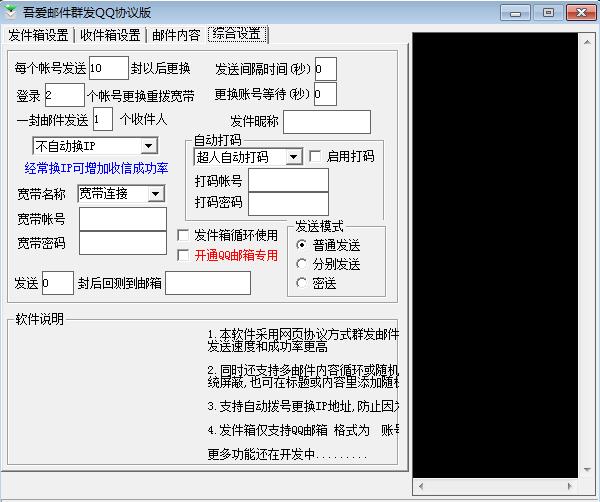Expand the 宽带连接 combo box
The width and height of the screenshot is (600, 502).
click(x=156, y=193)
